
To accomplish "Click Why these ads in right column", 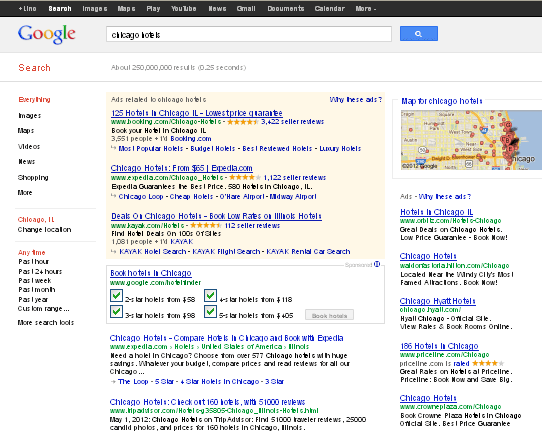I will coord(445,197).
